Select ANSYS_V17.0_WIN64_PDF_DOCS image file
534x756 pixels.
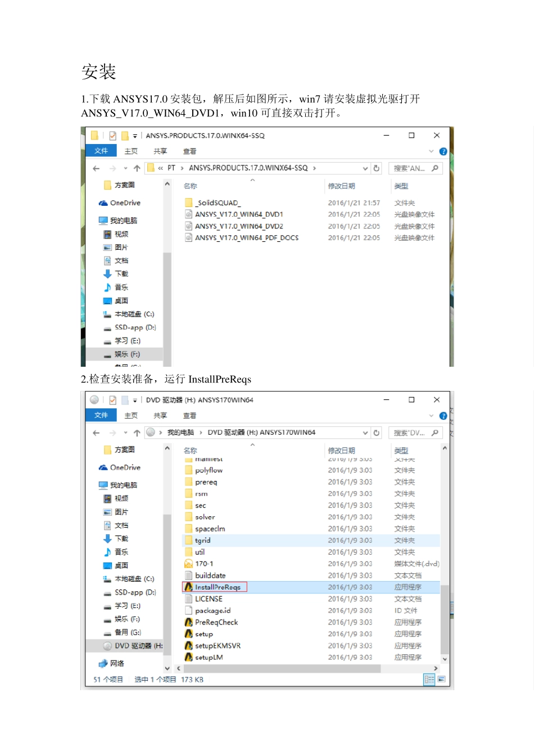[x=247, y=238]
